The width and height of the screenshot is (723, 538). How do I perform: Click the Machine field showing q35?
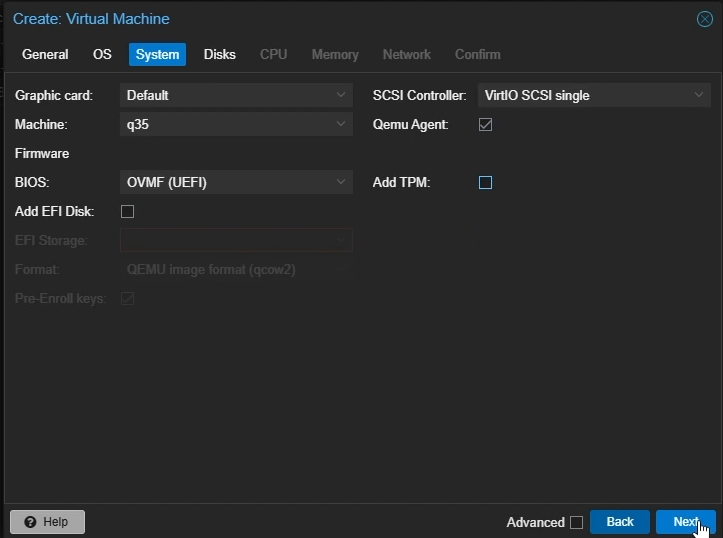(x=225, y=125)
